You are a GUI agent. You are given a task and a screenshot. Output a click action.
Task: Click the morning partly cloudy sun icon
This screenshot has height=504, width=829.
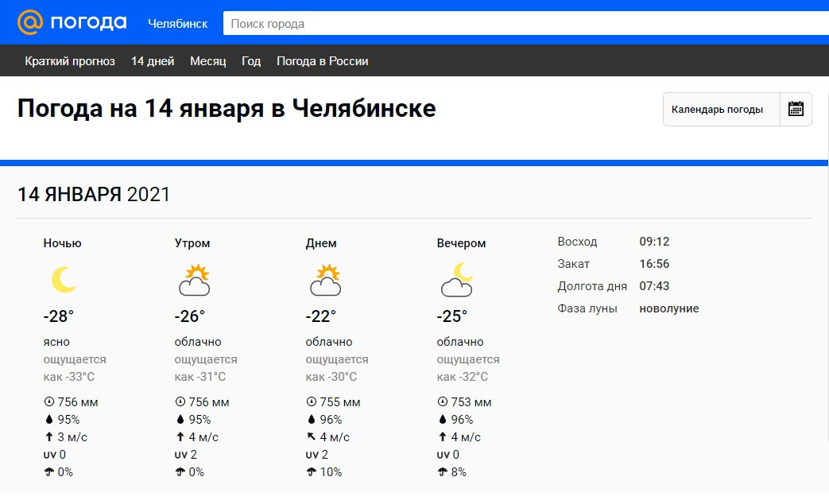click(195, 280)
